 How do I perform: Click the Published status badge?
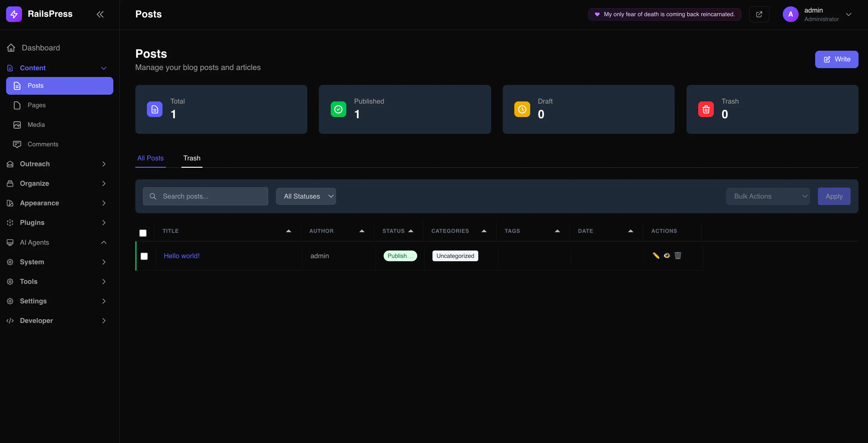pos(400,256)
